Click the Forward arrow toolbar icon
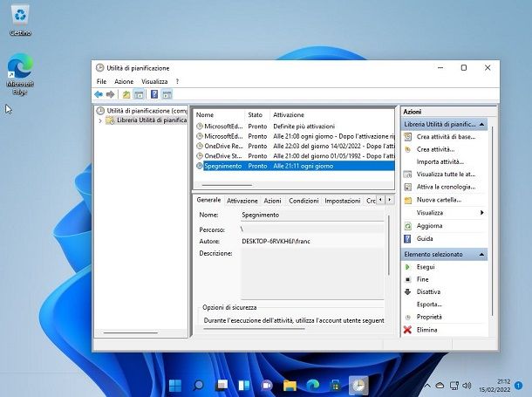Image resolution: width=532 pixels, height=397 pixels. pyautogui.click(x=110, y=94)
